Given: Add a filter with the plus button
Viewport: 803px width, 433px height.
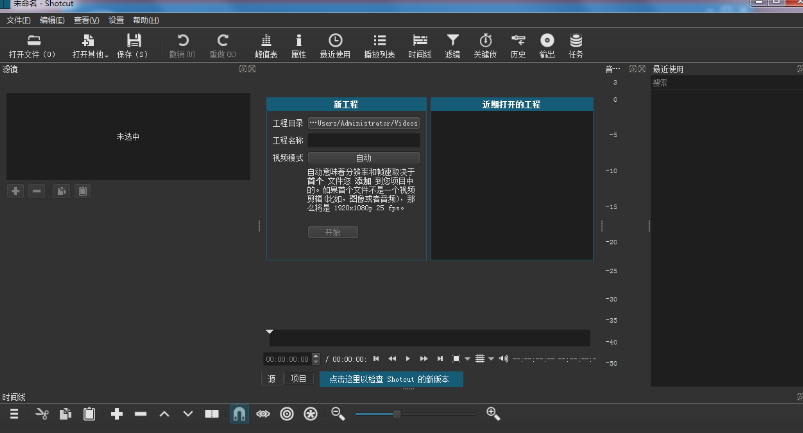Looking at the screenshot, I should (x=15, y=191).
